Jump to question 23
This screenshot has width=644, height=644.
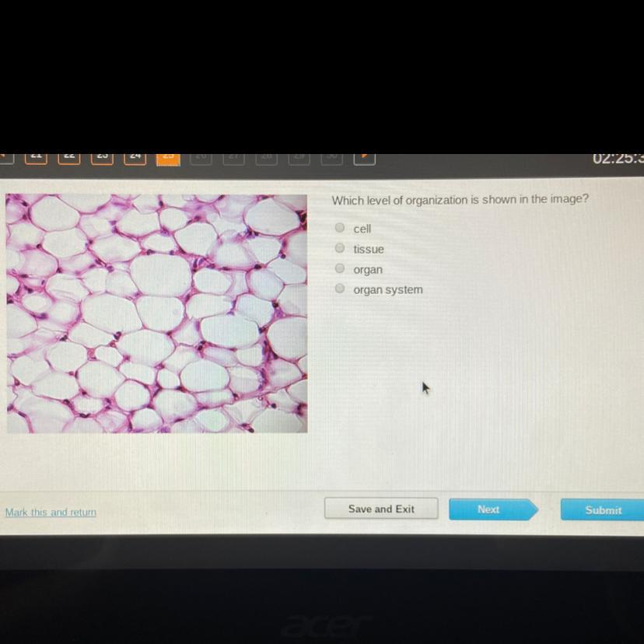[x=102, y=159]
